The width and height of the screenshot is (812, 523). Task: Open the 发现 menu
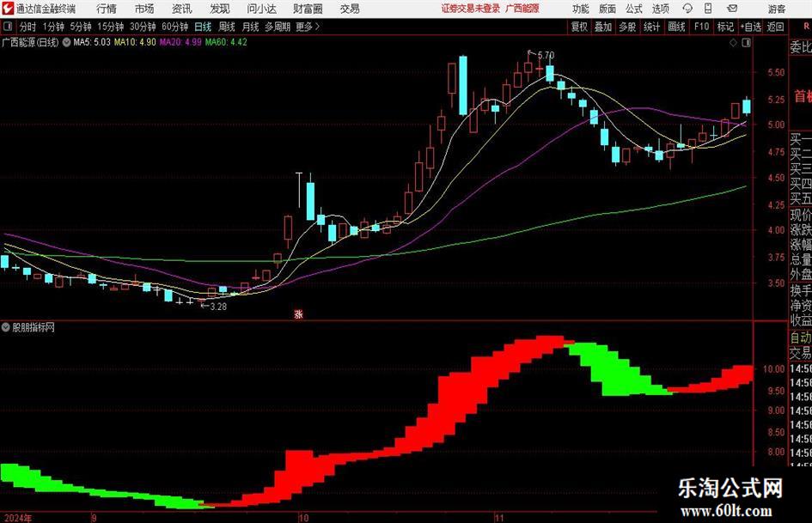pyautogui.click(x=220, y=9)
